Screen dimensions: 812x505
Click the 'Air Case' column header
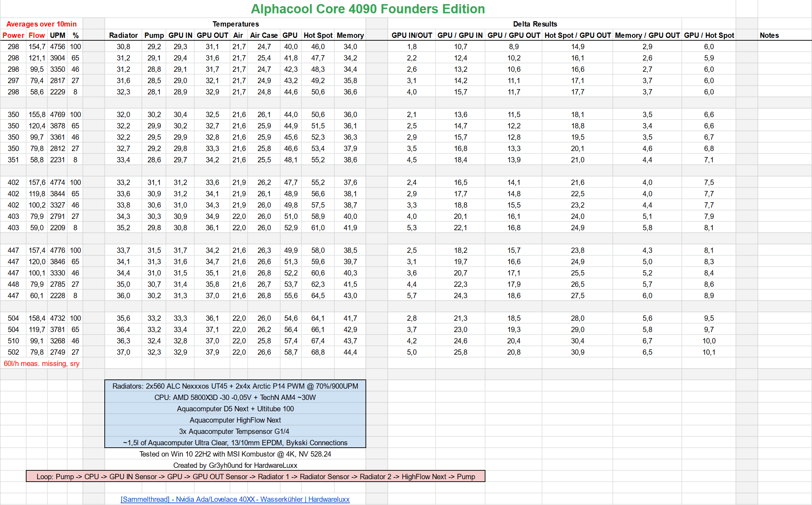(264, 35)
